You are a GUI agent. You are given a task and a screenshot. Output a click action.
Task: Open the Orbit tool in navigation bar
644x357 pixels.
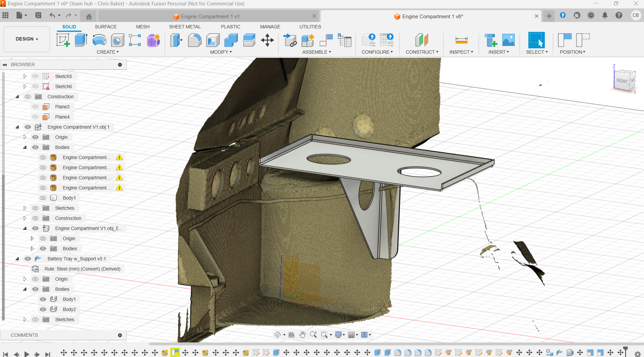pos(278,335)
